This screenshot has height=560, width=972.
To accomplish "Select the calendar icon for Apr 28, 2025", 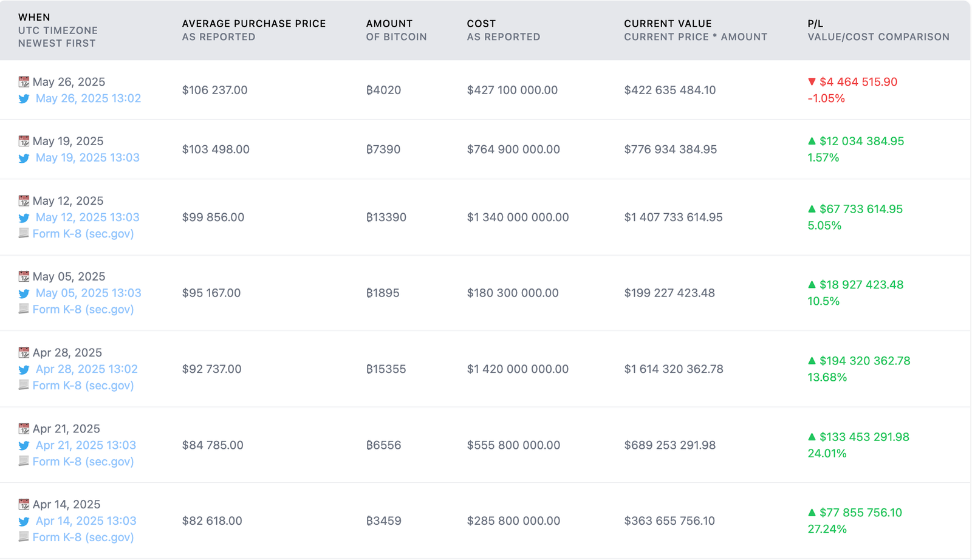I will [x=24, y=352].
